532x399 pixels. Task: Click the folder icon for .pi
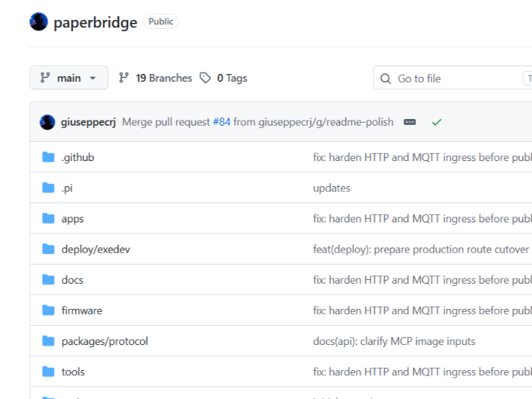click(48, 188)
